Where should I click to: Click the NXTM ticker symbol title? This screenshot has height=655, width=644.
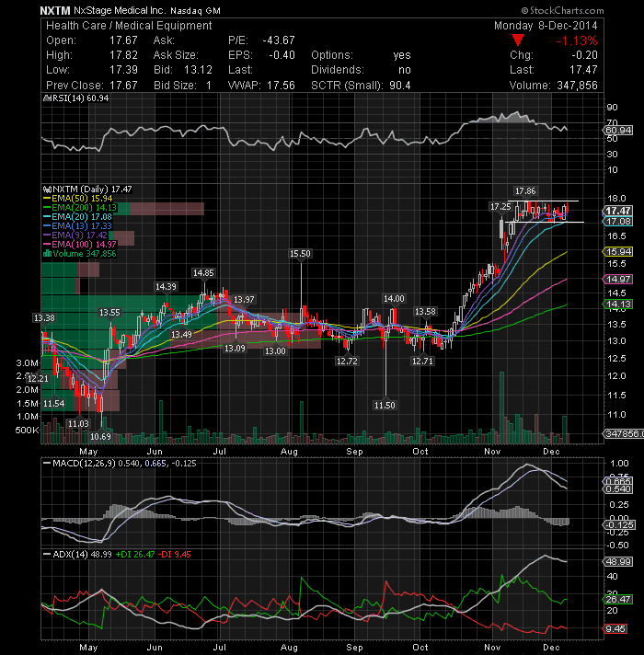pyautogui.click(x=55, y=10)
